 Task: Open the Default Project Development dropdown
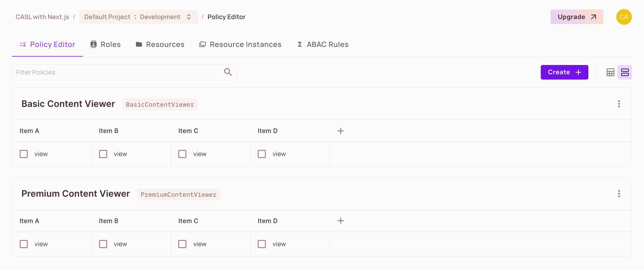click(x=138, y=17)
